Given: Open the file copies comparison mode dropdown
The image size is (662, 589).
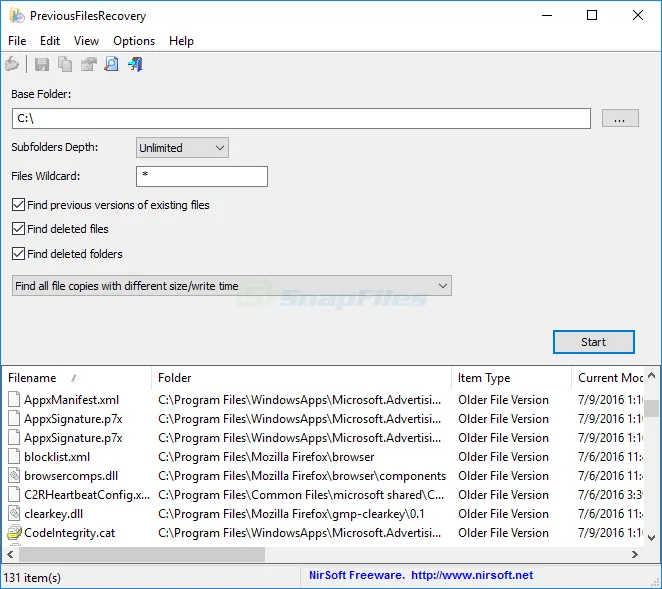Looking at the screenshot, I should click(232, 286).
